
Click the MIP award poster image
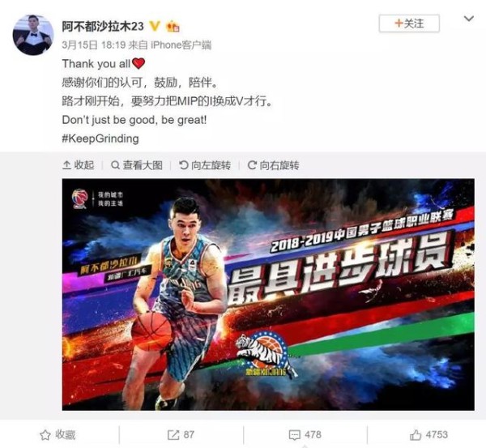(268, 295)
